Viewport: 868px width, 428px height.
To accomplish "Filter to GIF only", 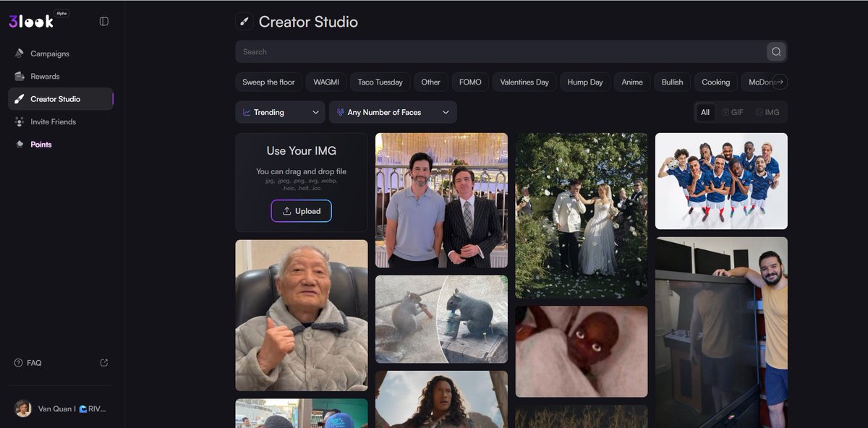I will click(732, 112).
